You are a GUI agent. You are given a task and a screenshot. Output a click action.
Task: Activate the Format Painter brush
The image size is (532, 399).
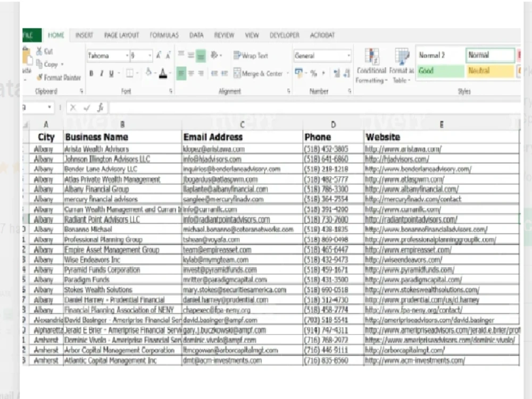point(40,77)
